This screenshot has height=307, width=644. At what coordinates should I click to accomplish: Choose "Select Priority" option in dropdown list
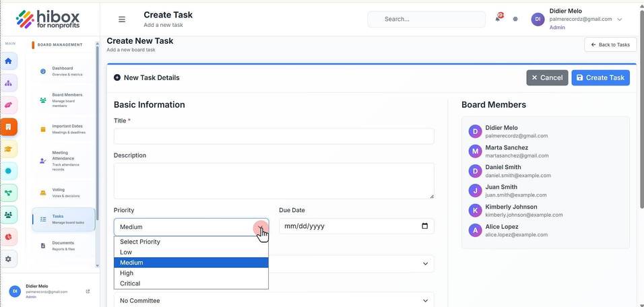[x=191, y=242]
